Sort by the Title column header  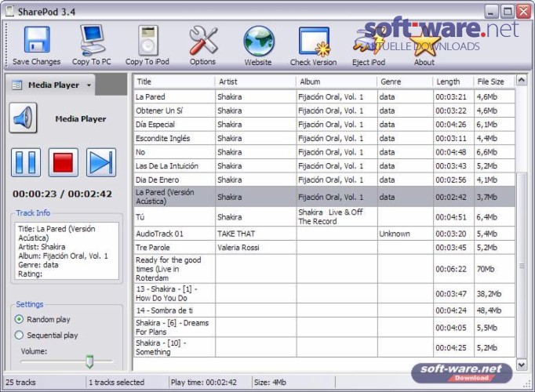click(x=174, y=82)
